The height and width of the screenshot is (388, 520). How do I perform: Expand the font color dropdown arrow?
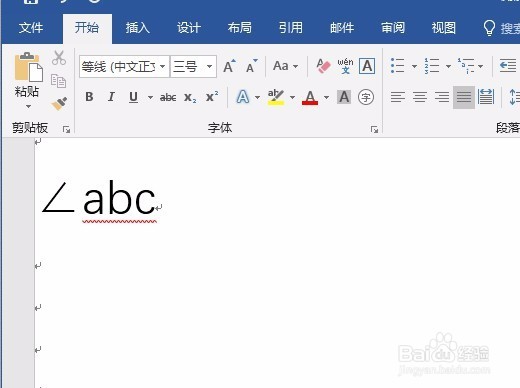click(x=326, y=97)
